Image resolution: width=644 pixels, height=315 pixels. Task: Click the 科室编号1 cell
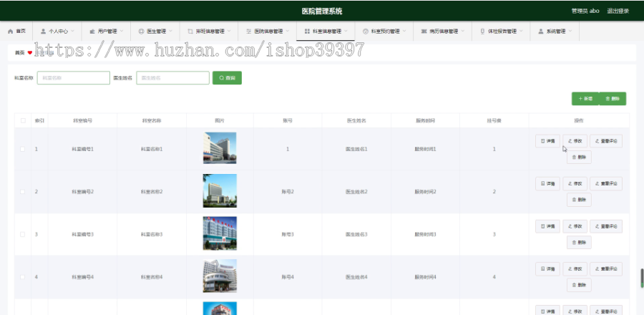pos(82,149)
